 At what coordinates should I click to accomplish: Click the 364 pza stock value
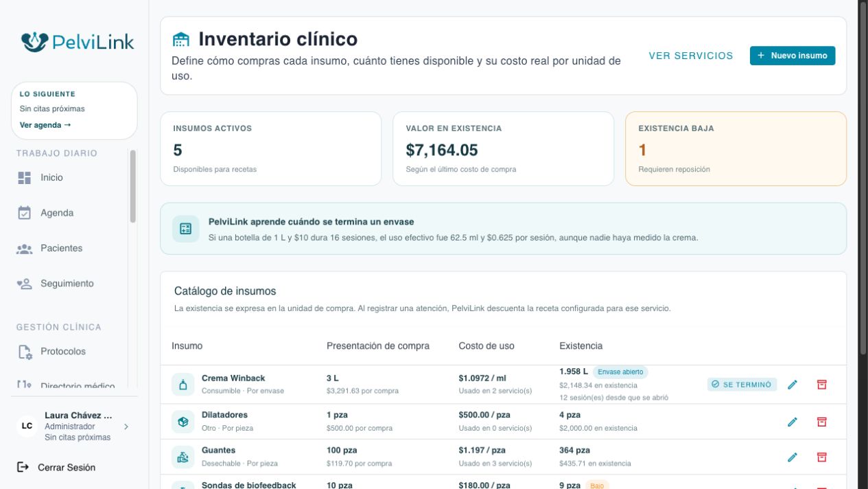[x=575, y=451]
